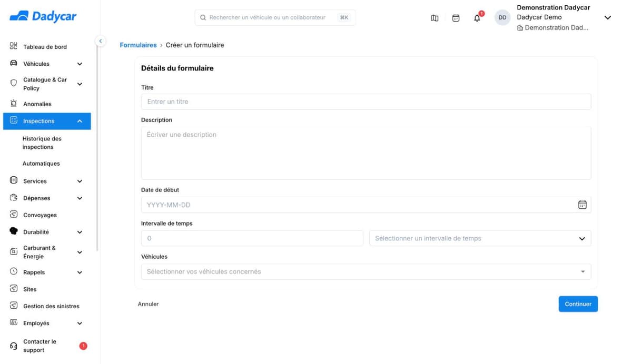The width and height of the screenshot is (632, 364).
Task: Click the Rappels clock icon
Action: 14,272
